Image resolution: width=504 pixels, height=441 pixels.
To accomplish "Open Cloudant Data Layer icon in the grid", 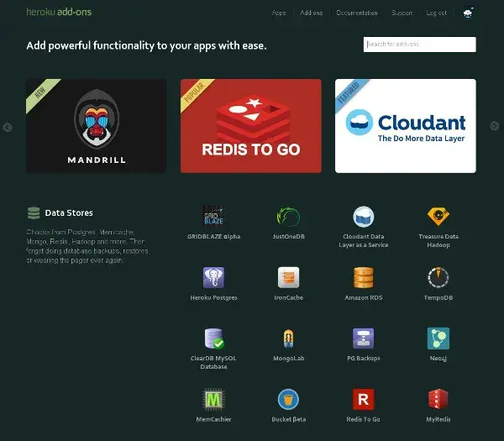I will pyautogui.click(x=364, y=217).
